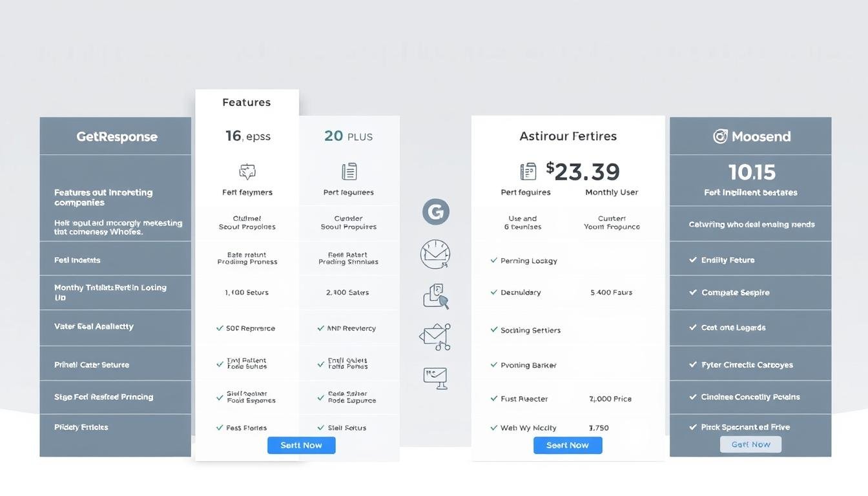
Task: Click the Gett Now button under Moosend
Action: click(x=750, y=444)
